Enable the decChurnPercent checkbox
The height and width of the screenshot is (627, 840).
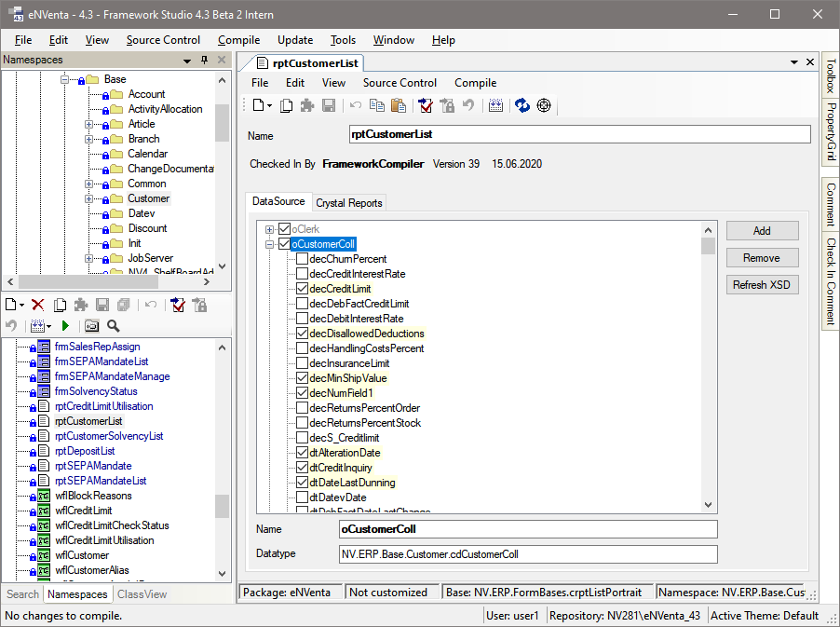(x=302, y=259)
